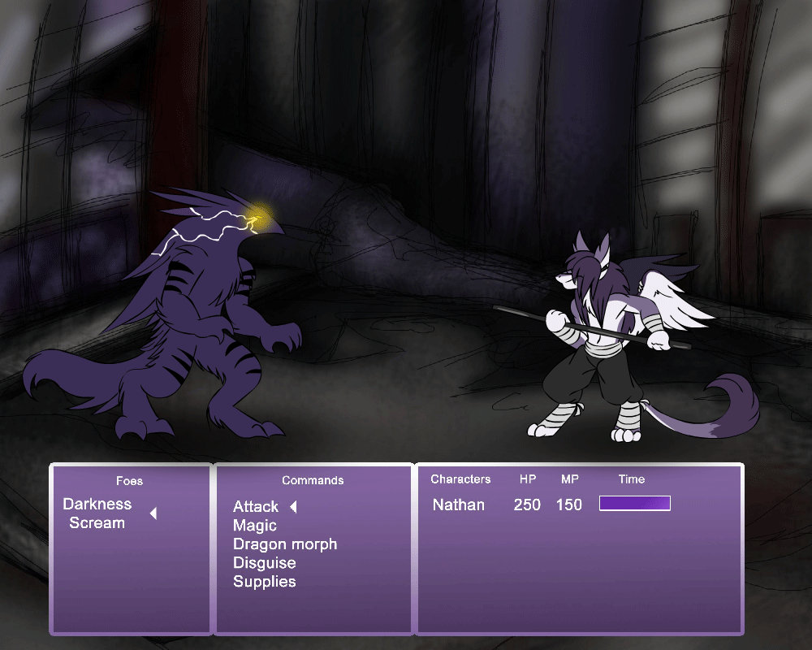812x650 pixels.
Task: Click Nathan's HP value 250
Action: [527, 505]
